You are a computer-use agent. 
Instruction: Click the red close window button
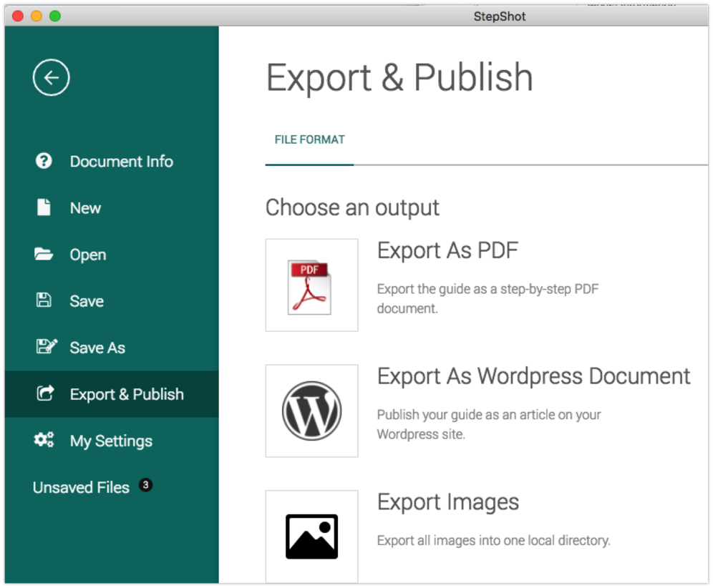point(18,16)
